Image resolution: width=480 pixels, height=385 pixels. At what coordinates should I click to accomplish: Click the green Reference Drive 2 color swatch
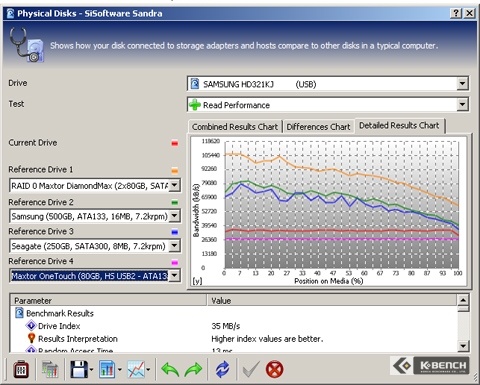[x=175, y=202]
